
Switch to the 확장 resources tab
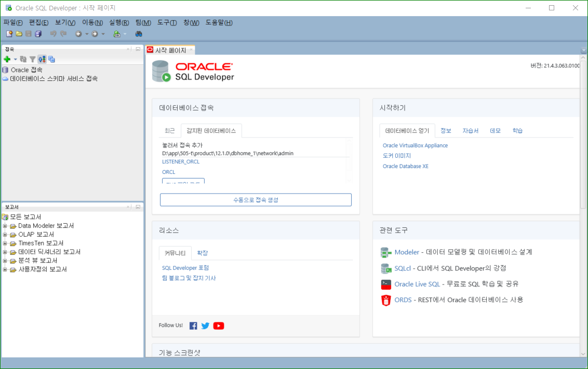202,253
